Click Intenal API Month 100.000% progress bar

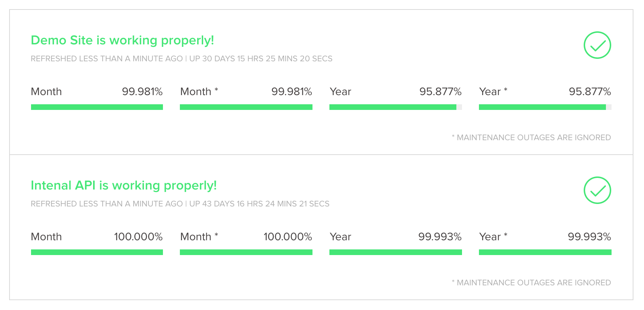pos(97,252)
